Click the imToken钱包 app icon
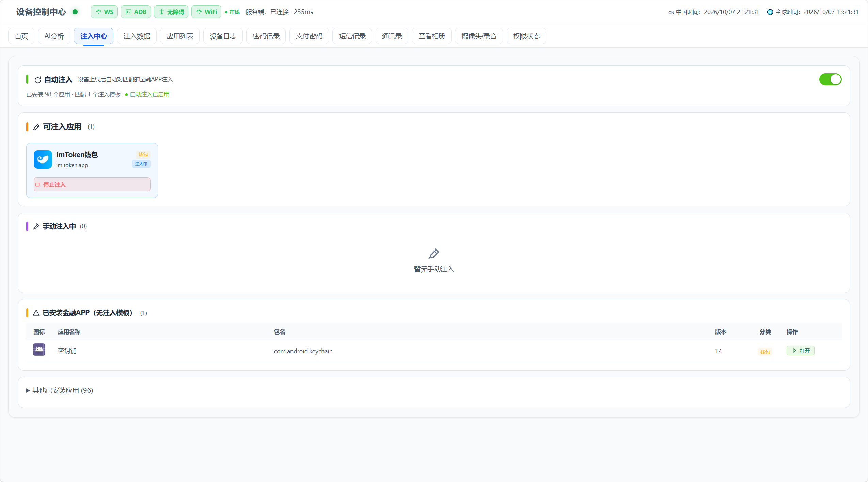This screenshot has height=482, width=868. point(43,159)
